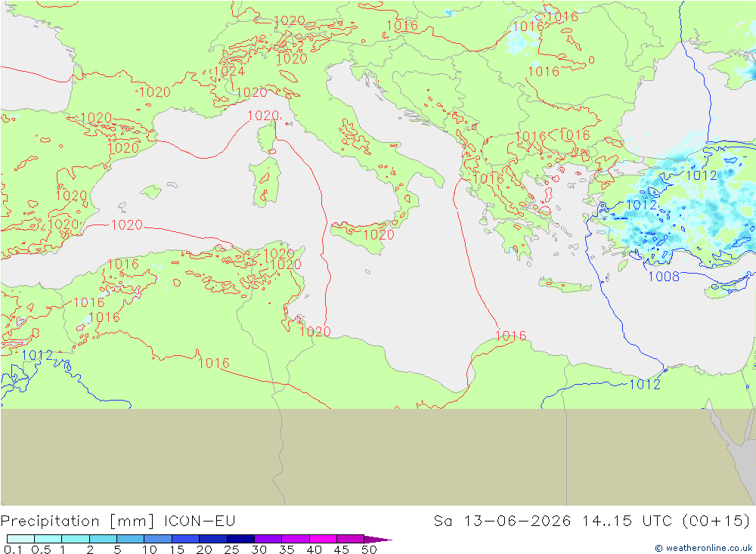Pick the legend swatch between 1 and 2
The width and height of the screenshot is (756, 554).
[76, 539]
